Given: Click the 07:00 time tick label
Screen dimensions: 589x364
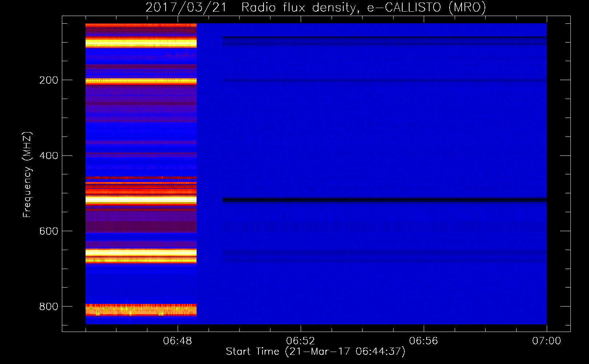Looking at the screenshot, I should [x=546, y=341].
